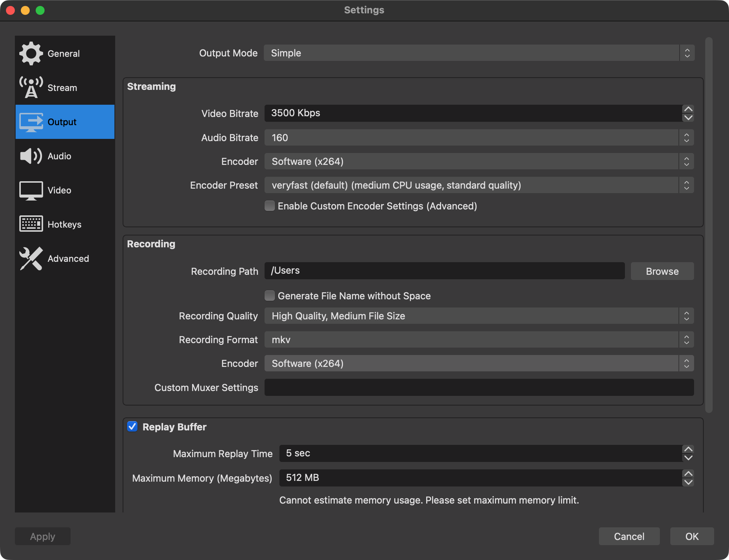Click Browse for recording path
The image size is (729, 560).
click(x=662, y=271)
